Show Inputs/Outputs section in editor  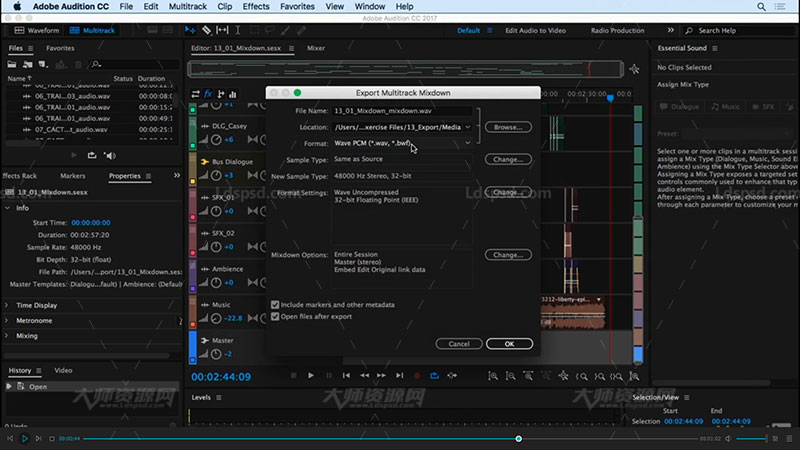coord(195,94)
